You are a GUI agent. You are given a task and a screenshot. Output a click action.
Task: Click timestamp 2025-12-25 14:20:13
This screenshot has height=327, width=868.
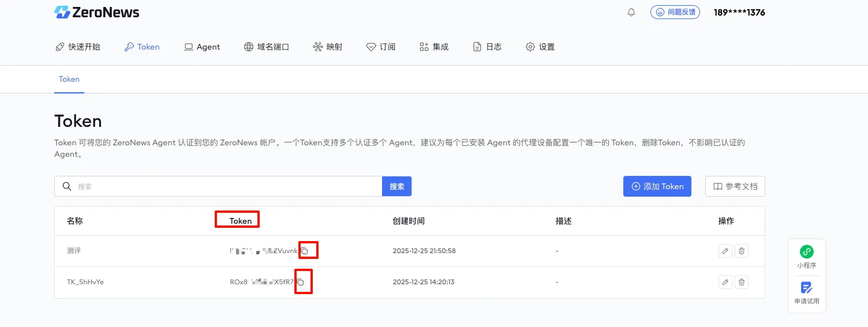pos(424,282)
